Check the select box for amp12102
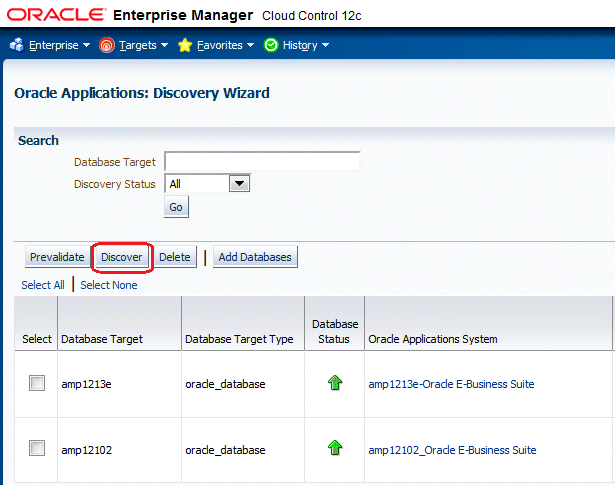Screen dimensions: 615x485 (37, 448)
